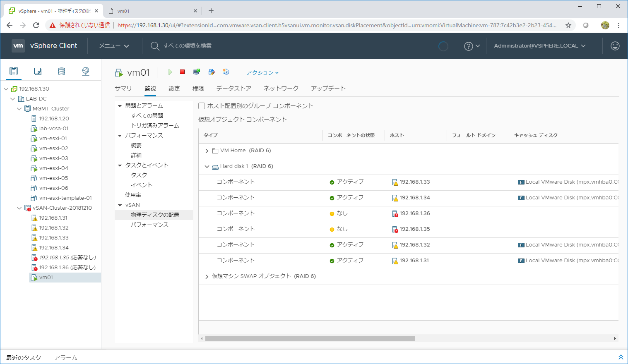Launch the vm01 console icon
The width and height of the screenshot is (628, 364).
[x=197, y=72]
